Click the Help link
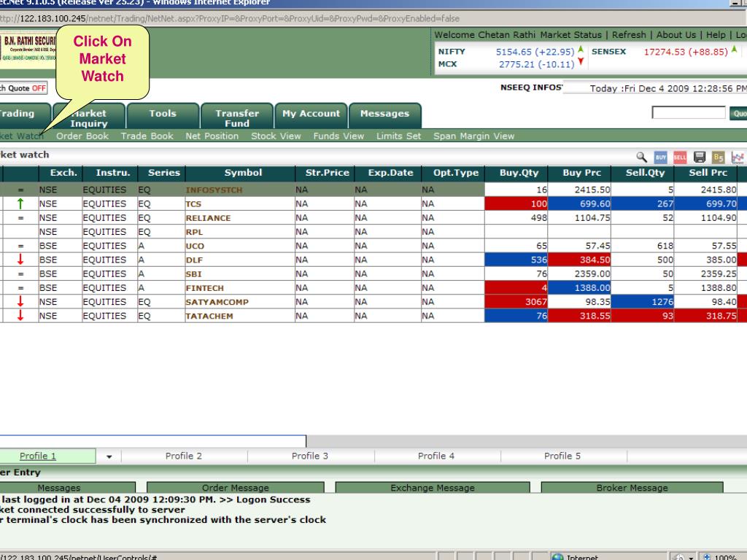 tap(716, 35)
